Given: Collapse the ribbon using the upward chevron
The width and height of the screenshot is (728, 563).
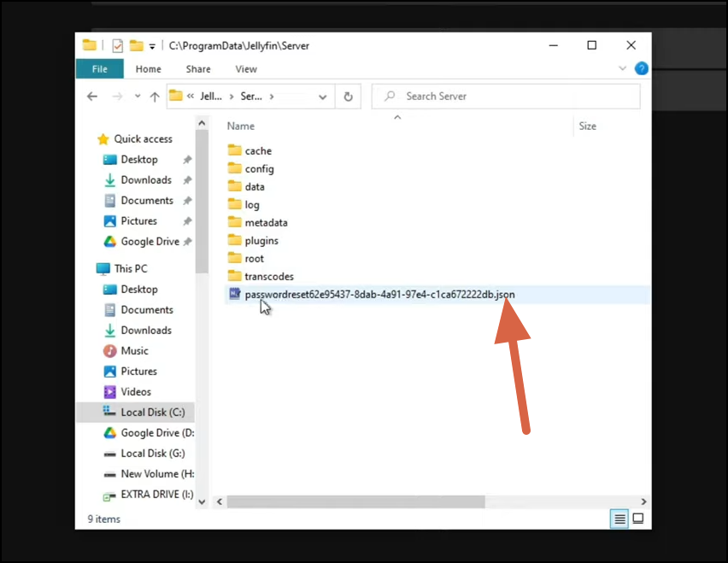Looking at the screenshot, I should (623, 68).
